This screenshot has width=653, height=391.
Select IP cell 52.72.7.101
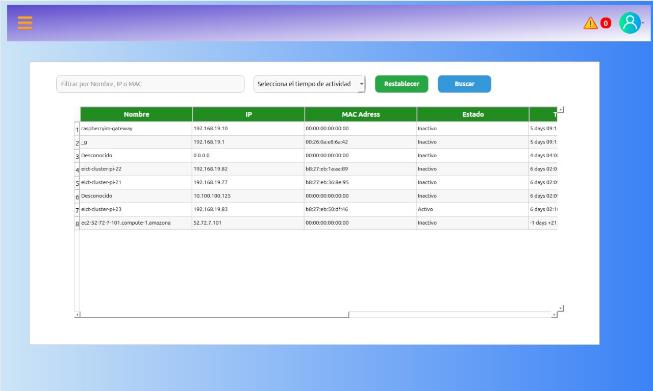tap(248, 223)
